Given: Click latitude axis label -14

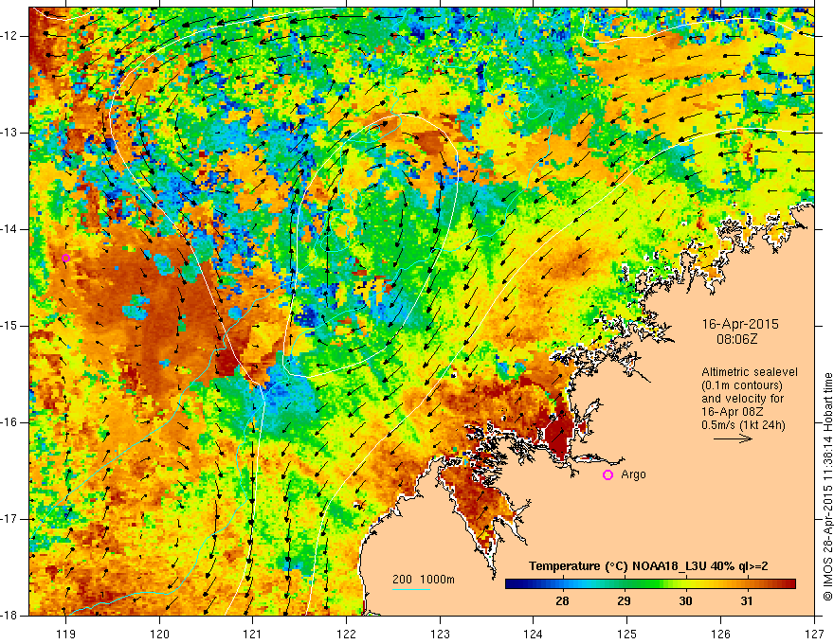Looking at the screenshot, I should click(x=10, y=229).
